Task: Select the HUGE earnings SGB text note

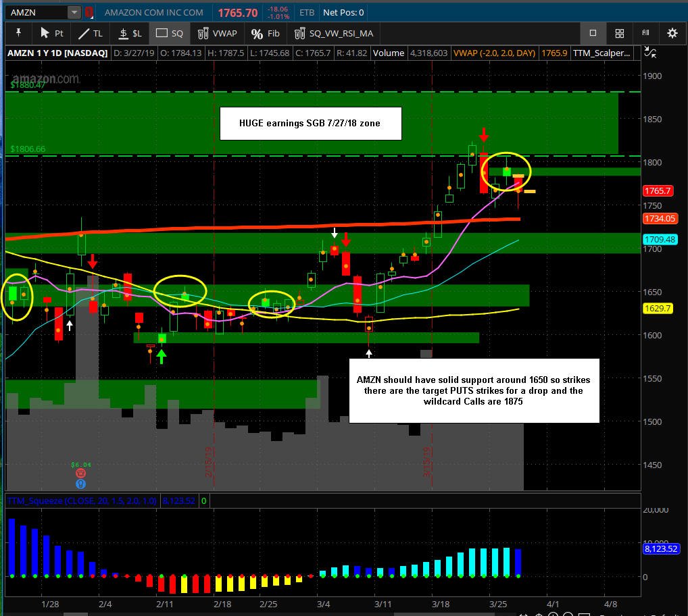Action: click(310, 124)
